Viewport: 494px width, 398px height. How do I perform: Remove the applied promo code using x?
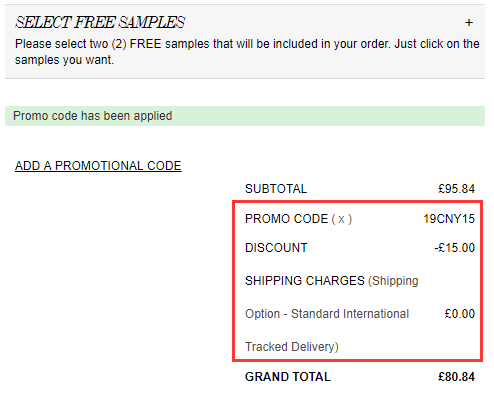coord(341,219)
